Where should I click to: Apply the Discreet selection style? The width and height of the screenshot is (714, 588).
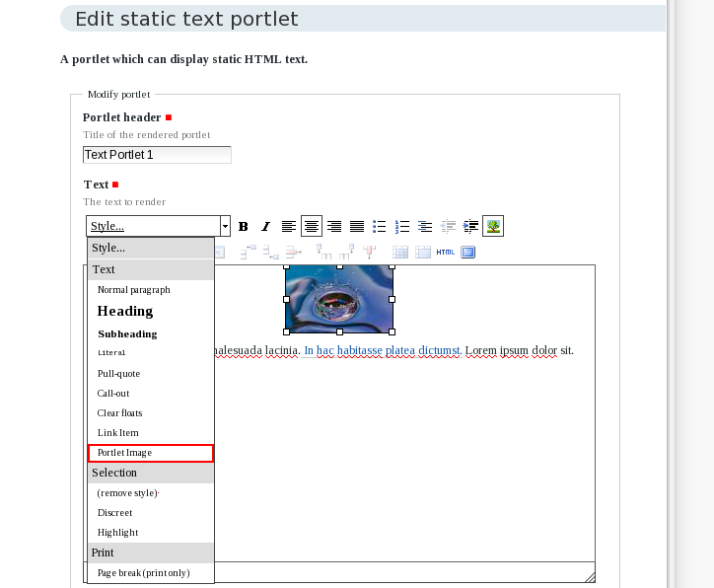151,513
